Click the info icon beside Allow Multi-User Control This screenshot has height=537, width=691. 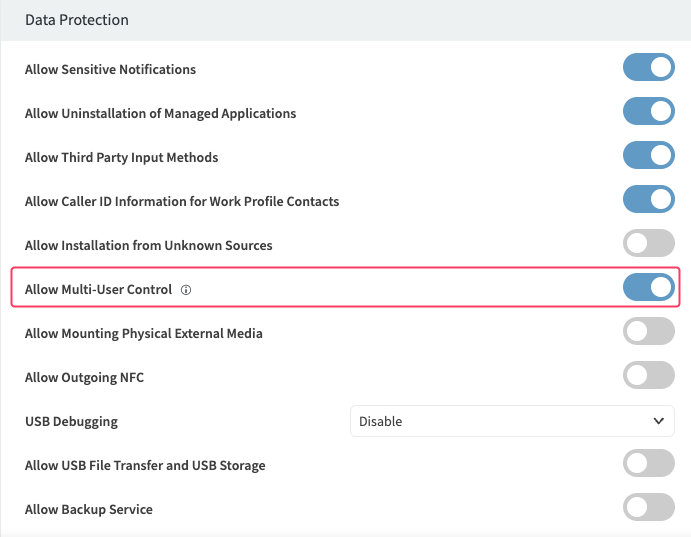point(186,290)
